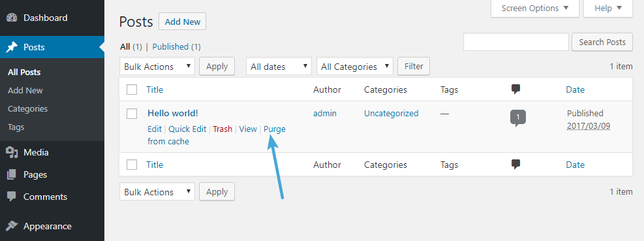Sort by Date in table header

coord(575,89)
